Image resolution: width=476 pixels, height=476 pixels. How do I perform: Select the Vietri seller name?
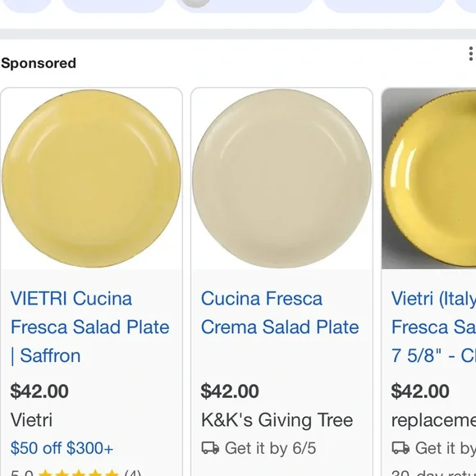31,420
